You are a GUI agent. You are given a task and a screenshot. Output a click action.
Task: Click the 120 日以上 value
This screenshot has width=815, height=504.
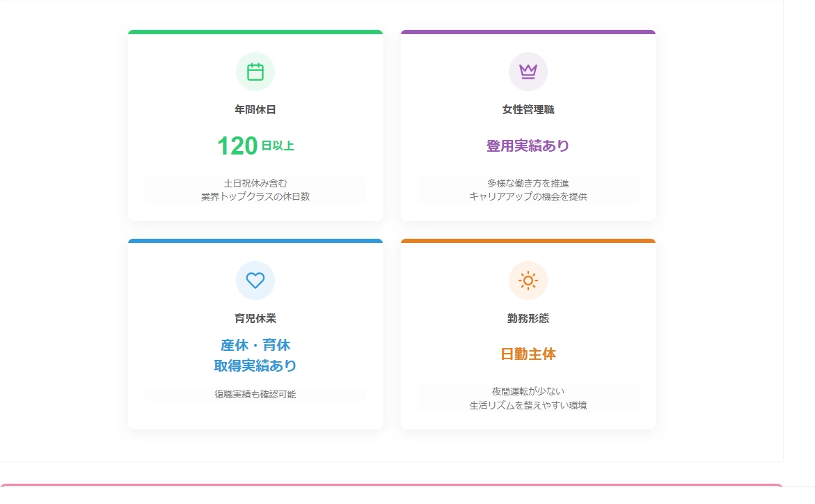tap(255, 145)
